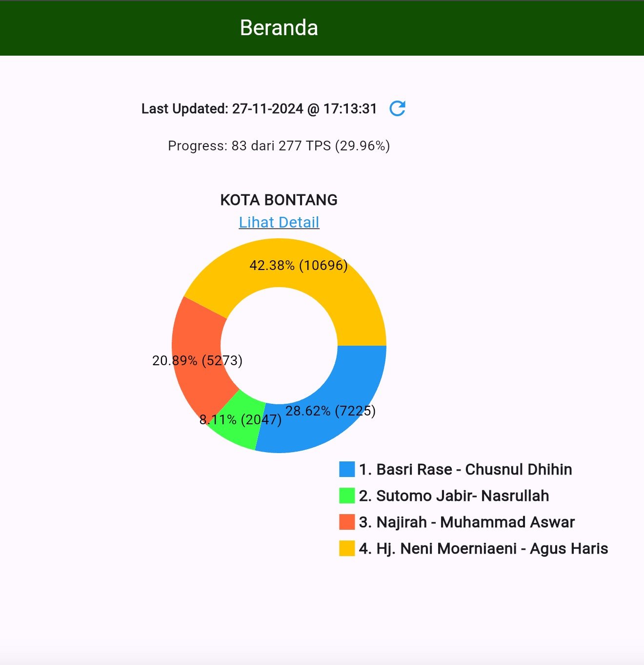Screen dimensions: 644x665
Task: Click orange legend swatch for Najirah
Action: coord(347,522)
